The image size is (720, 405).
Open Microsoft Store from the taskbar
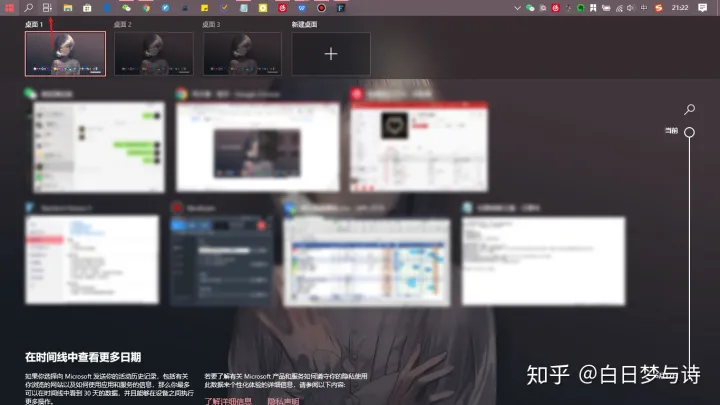tap(87, 8)
